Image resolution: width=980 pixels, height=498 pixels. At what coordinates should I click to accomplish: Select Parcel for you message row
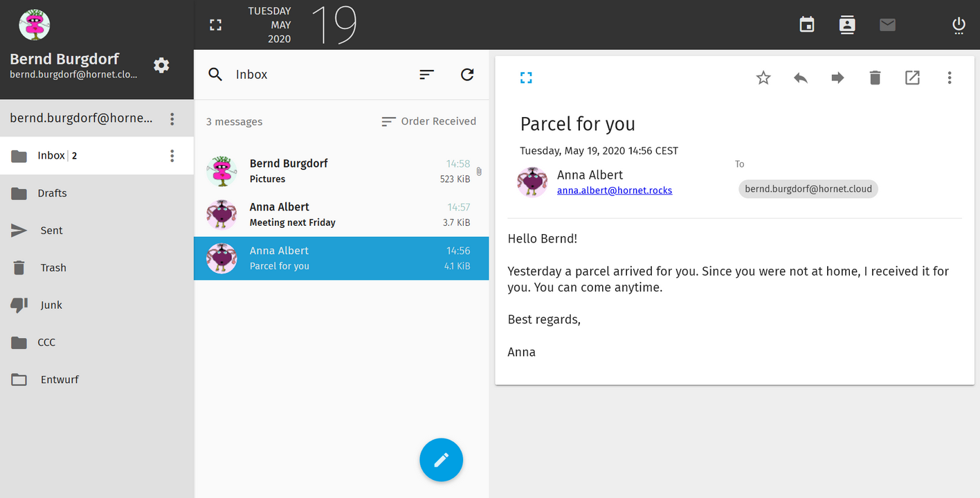coord(341,258)
